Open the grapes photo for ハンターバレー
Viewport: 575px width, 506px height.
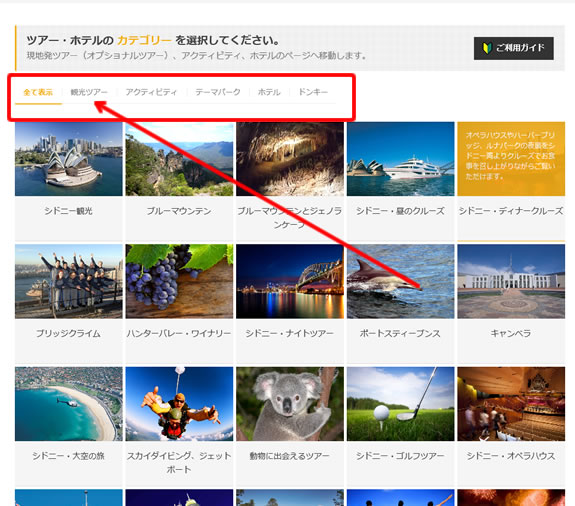[179, 281]
